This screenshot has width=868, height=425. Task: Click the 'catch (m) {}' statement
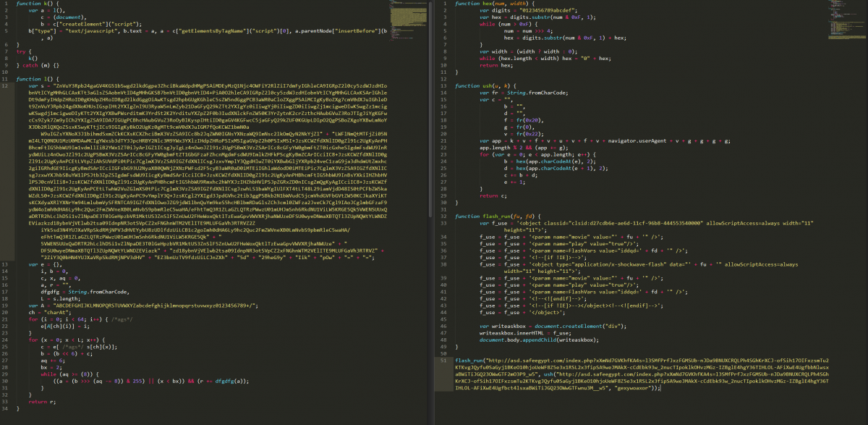tap(35, 64)
